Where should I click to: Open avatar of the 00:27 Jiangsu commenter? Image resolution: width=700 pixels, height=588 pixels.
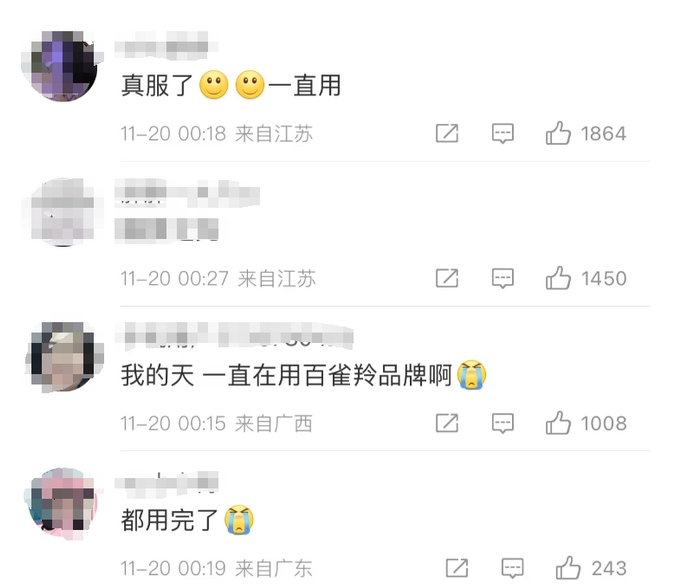(62, 212)
